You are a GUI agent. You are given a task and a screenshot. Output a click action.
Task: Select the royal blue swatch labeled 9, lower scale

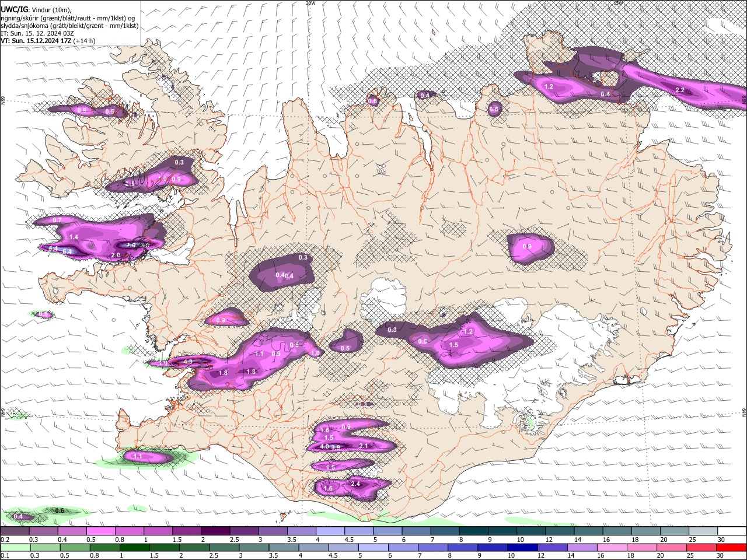[x=493, y=547]
